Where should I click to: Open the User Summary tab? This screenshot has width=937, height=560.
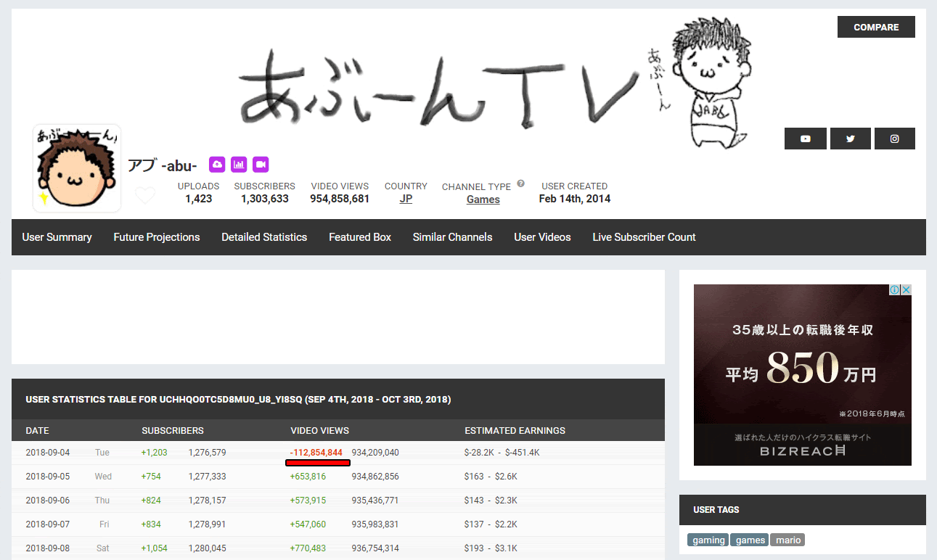tap(57, 237)
